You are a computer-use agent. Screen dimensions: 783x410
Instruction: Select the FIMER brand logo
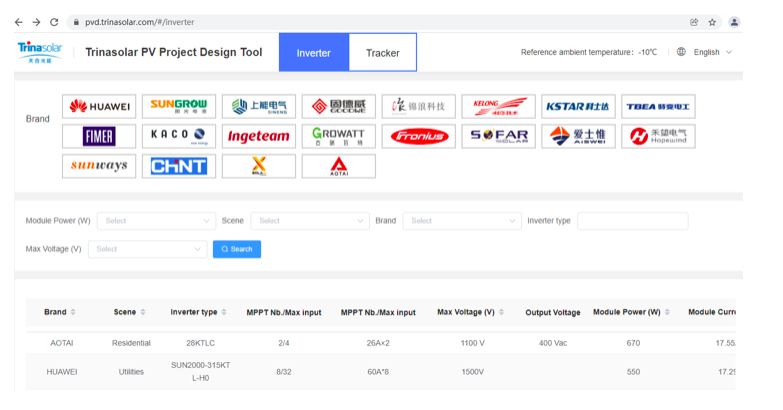pyautogui.click(x=99, y=136)
